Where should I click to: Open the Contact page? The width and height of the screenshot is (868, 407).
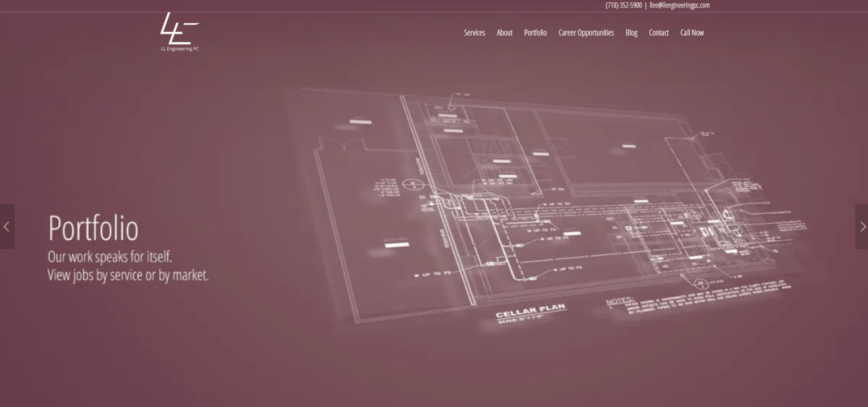tap(659, 33)
